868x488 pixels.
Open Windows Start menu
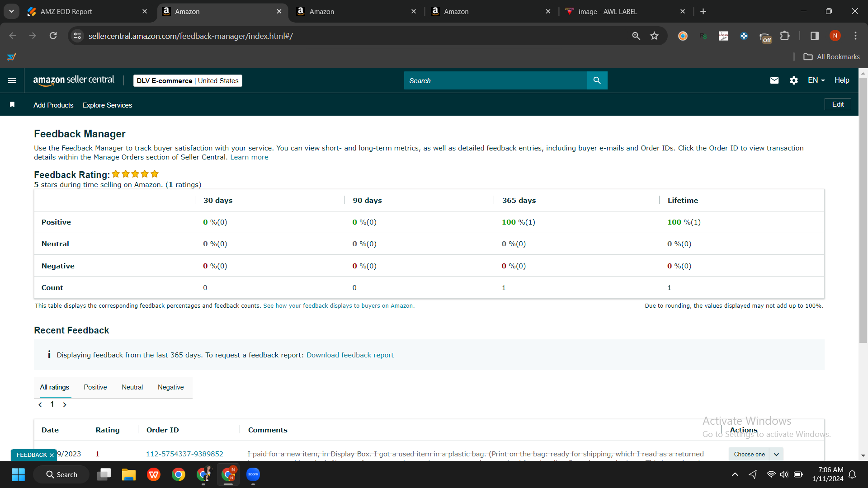[x=18, y=474]
